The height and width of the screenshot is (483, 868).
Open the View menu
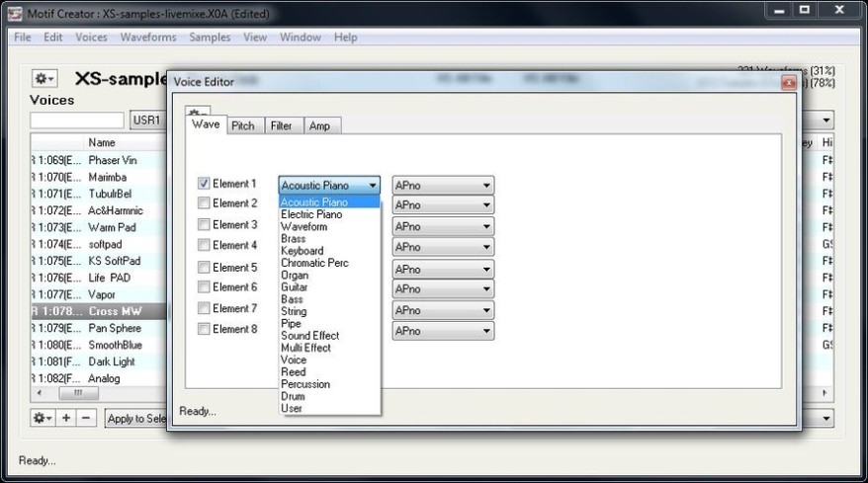point(255,38)
